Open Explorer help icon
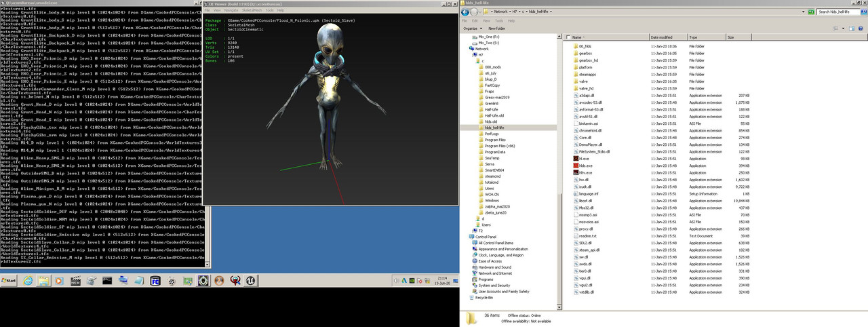Viewport: 868px width, 327px height. [862, 28]
